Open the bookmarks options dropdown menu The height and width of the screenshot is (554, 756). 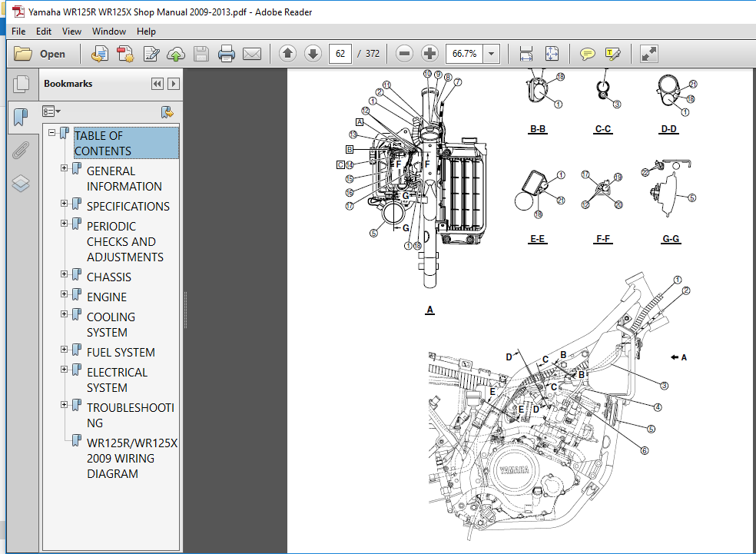click(51, 111)
